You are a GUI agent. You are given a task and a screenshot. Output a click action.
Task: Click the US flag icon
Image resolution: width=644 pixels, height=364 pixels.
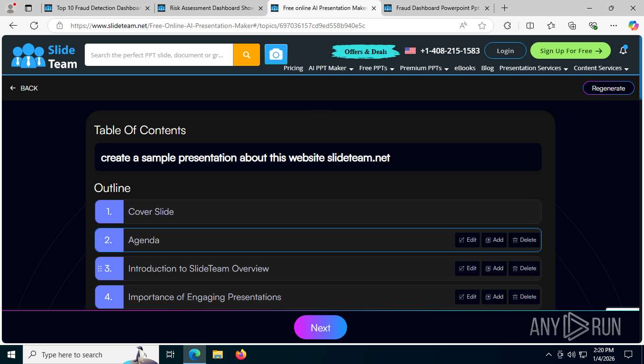(x=410, y=51)
